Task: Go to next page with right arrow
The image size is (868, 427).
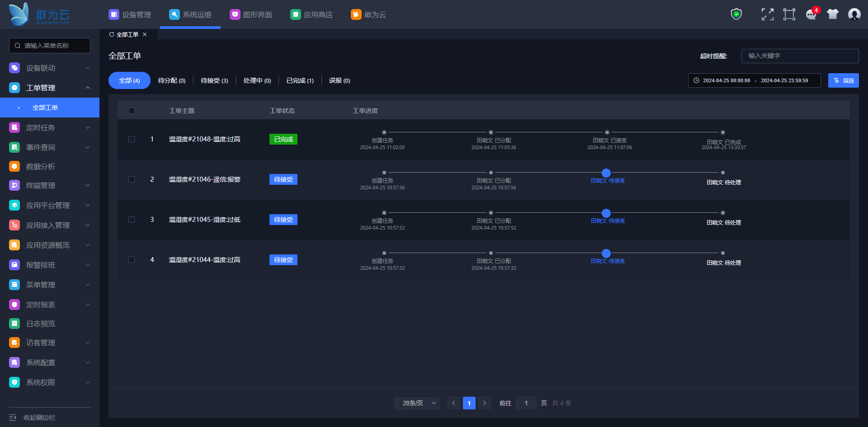Action: tap(485, 403)
